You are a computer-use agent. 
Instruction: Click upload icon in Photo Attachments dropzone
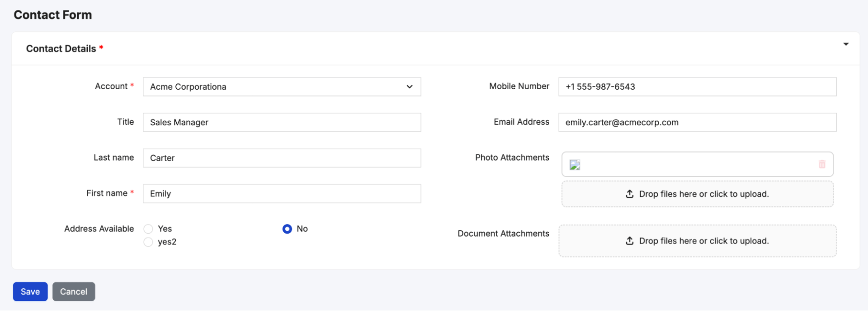(x=629, y=194)
